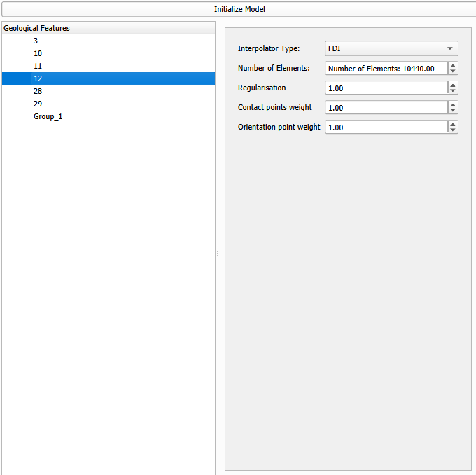
Task: Decrease the Contact points weight
Action: [x=453, y=111]
